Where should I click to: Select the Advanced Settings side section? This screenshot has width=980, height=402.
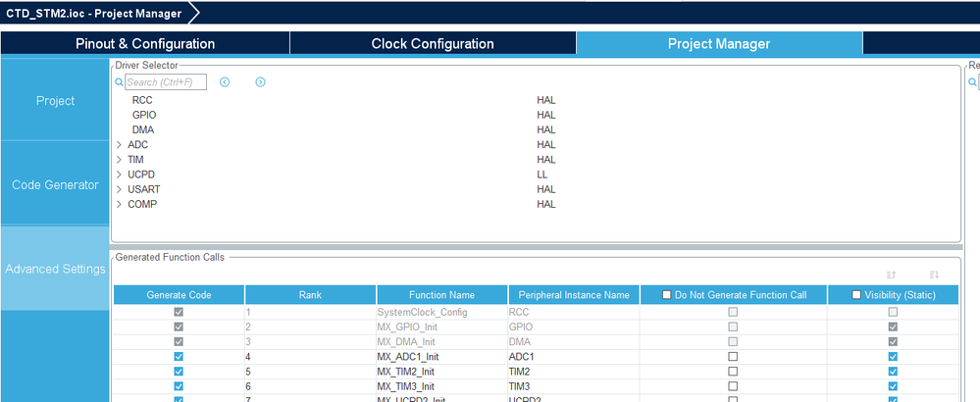coord(55,269)
